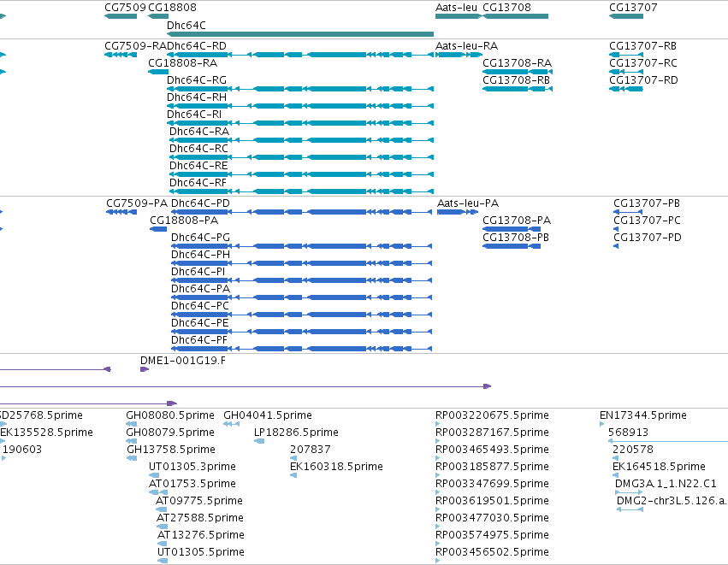
Task: Select protein Dhc64C-PF
Action: point(199,340)
